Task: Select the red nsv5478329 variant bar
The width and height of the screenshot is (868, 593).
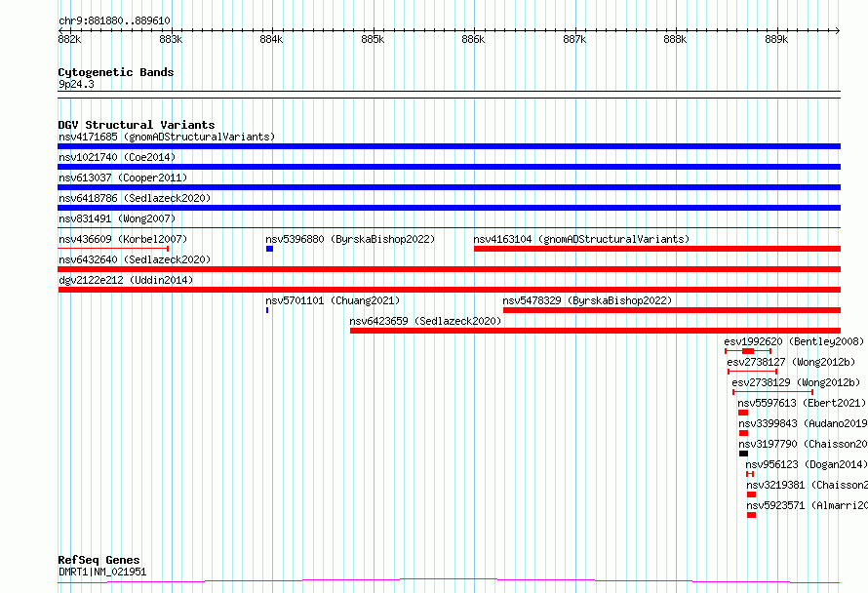Action: 672,310
